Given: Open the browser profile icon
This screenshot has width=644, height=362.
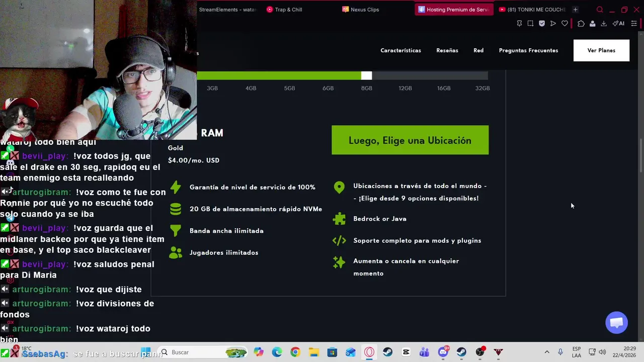Looking at the screenshot, I should click(593, 24).
